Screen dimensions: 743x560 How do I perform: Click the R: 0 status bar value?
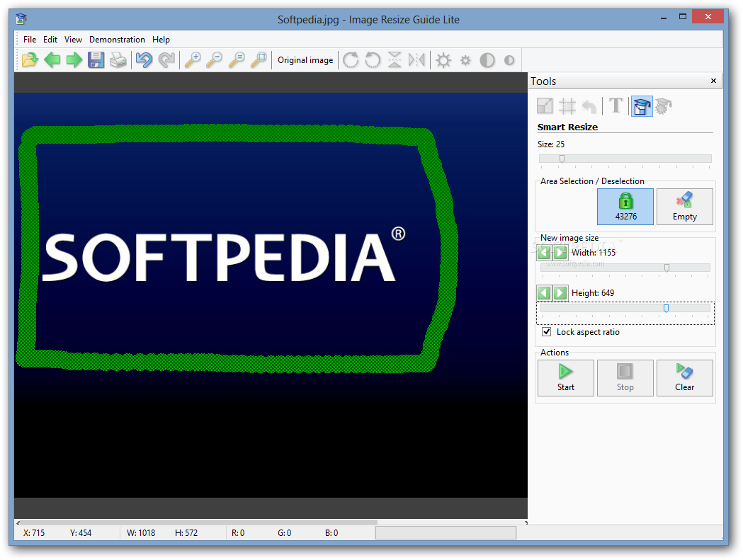[x=238, y=533]
